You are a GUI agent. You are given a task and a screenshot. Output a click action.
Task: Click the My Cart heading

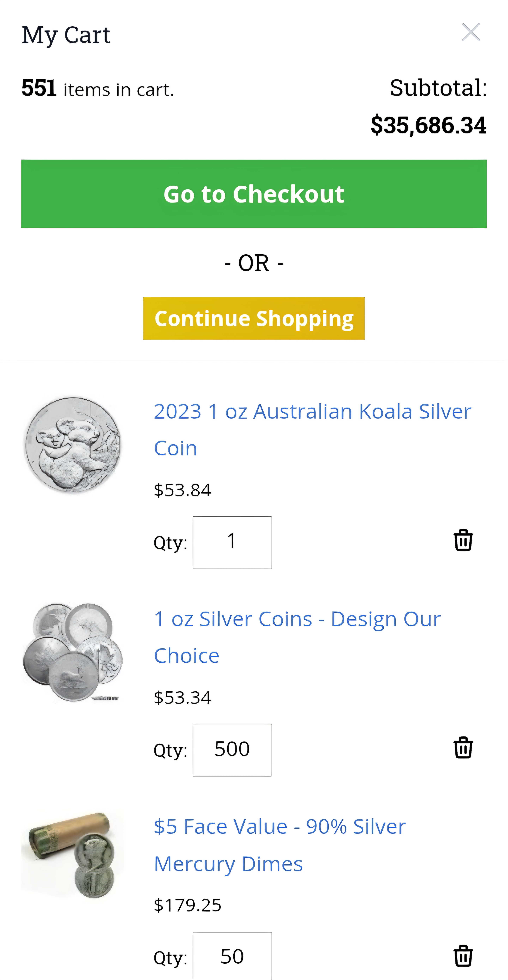click(66, 35)
